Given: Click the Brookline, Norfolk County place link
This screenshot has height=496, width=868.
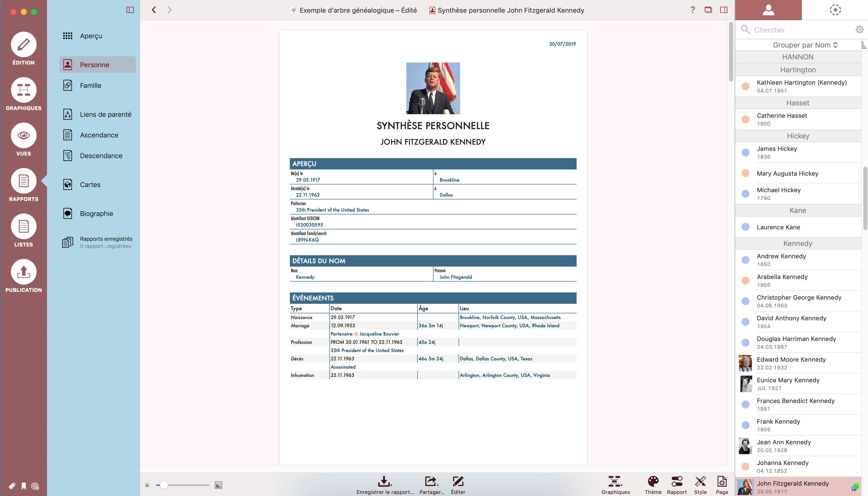Looking at the screenshot, I should click(x=510, y=317).
